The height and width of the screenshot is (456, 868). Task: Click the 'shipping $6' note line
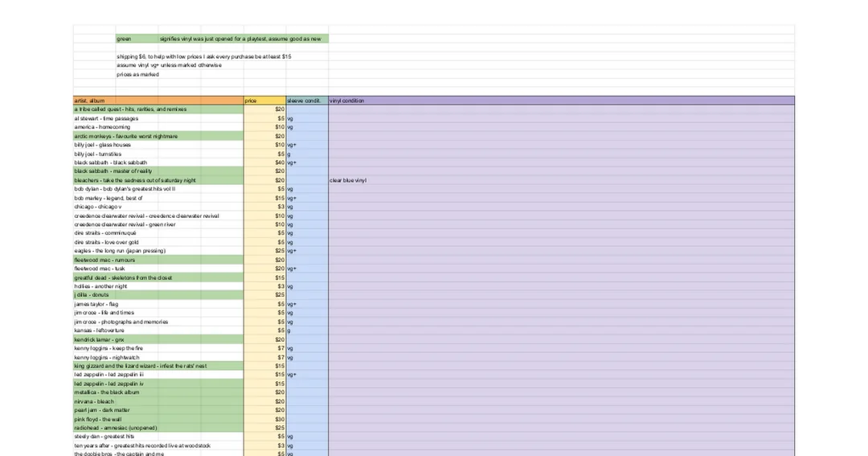click(x=203, y=56)
